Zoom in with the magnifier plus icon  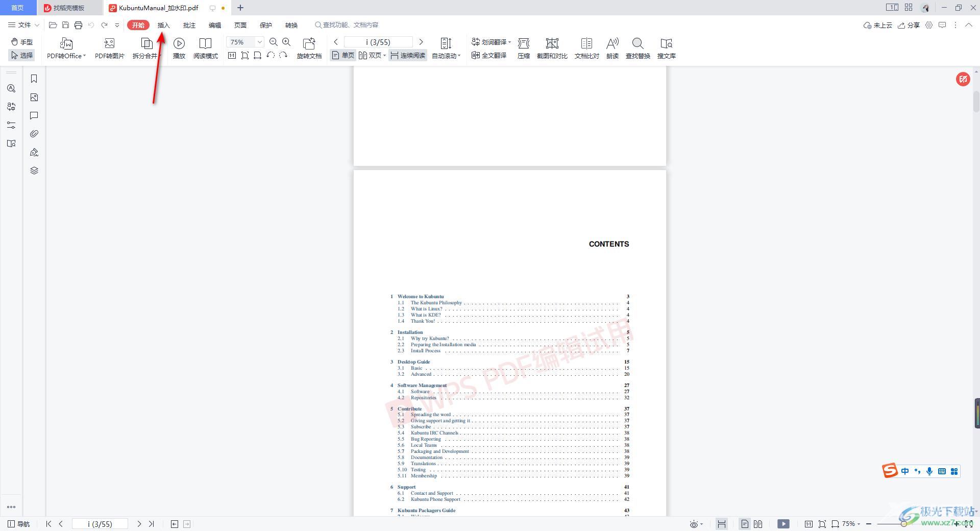[x=286, y=42]
